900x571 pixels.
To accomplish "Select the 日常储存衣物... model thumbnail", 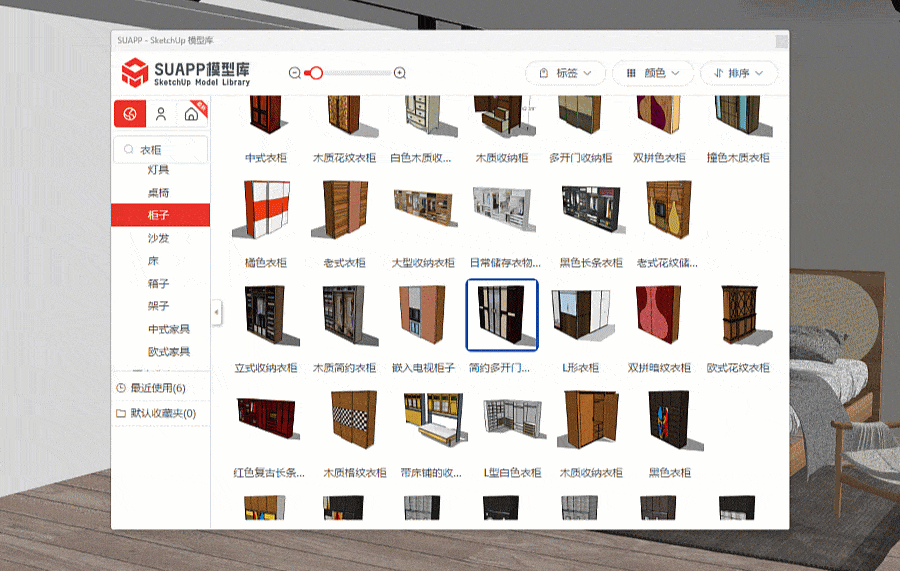I will [503, 209].
